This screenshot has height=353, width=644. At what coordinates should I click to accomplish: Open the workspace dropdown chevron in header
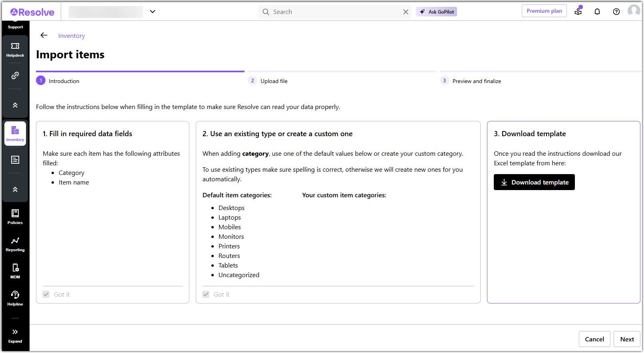(153, 12)
